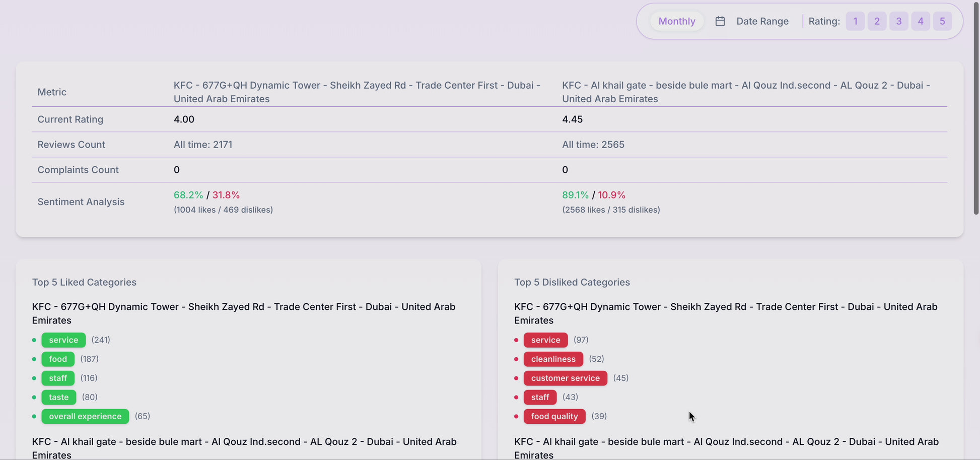The width and height of the screenshot is (980, 460).
Task: Open the Date Range picker
Action: [762, 21]
